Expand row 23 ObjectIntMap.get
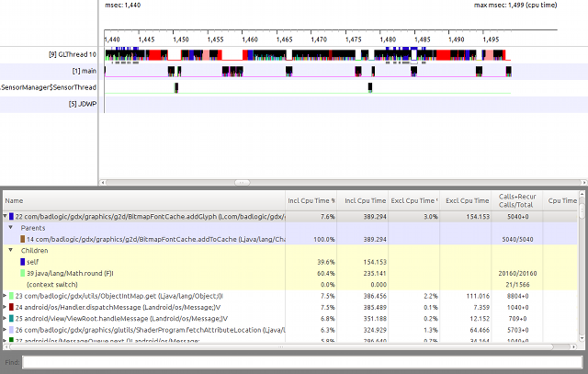588x374 pixels. [5, 296]
